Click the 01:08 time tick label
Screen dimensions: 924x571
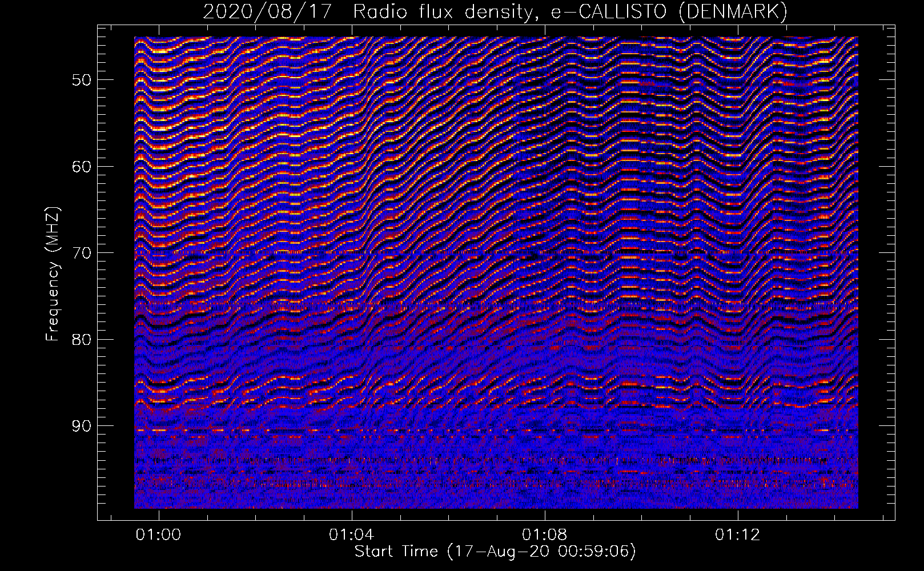tap(545, 534)
